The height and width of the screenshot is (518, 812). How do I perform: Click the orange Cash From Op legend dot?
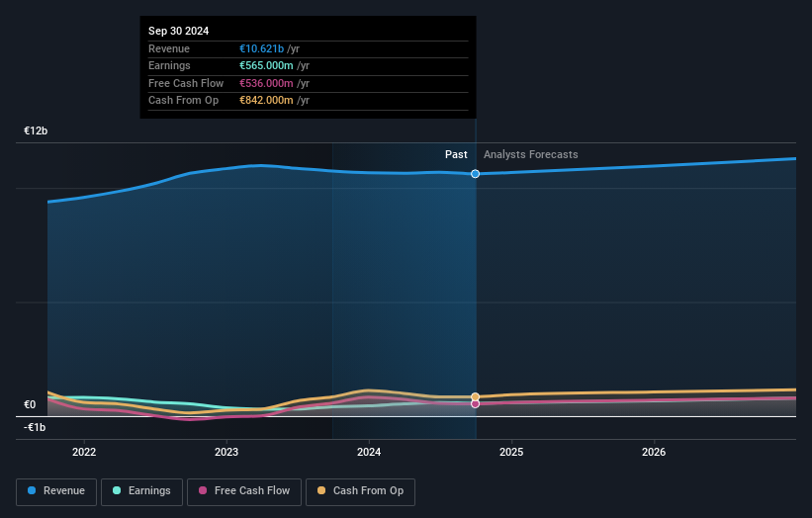click(x=321, y=490)
